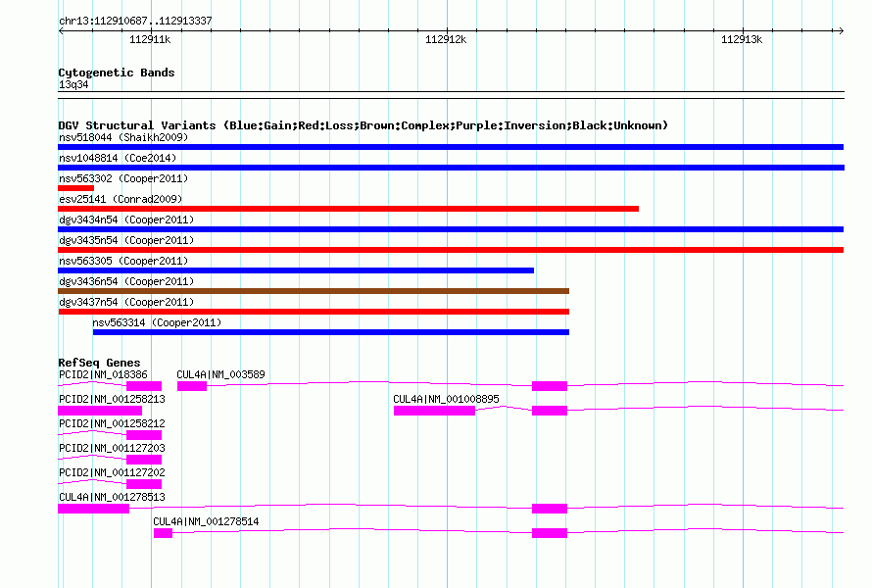Select the RefSeq Genes track title
The width and height of the screenshot is (872, 588).
tap(99, 363)
